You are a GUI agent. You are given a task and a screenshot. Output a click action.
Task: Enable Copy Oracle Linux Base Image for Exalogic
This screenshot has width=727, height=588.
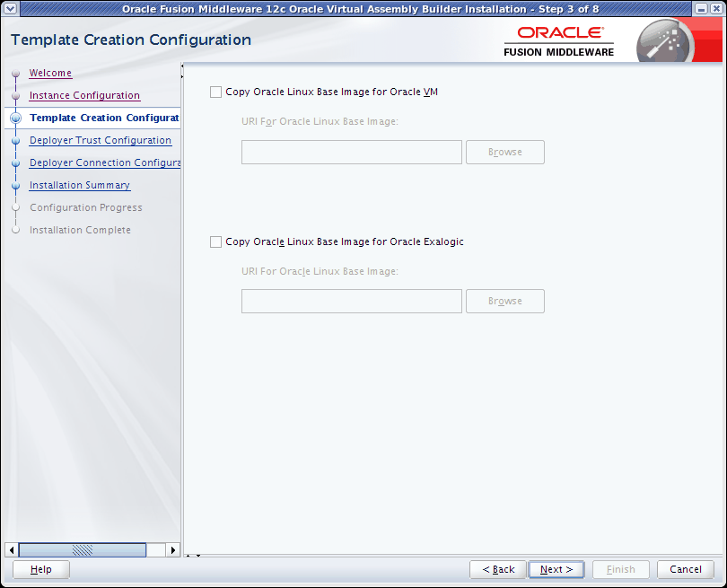215,241
